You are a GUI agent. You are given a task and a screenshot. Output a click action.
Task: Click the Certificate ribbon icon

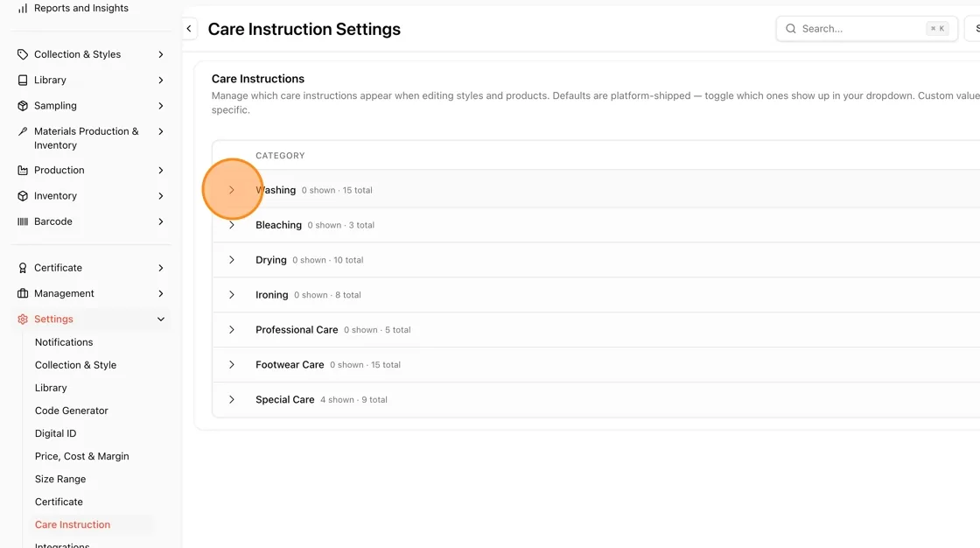(23, 268)
